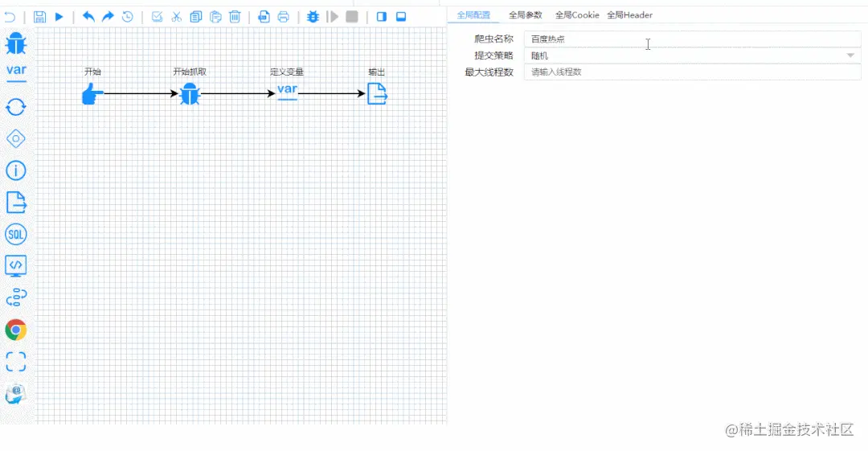Delete selection with trash icon
Image resolution: width=868 pixels, height=451 pixels.
[235, 17]
